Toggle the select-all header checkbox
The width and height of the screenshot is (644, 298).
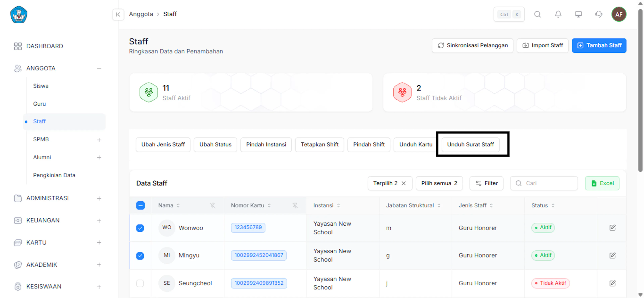[140, 205]
